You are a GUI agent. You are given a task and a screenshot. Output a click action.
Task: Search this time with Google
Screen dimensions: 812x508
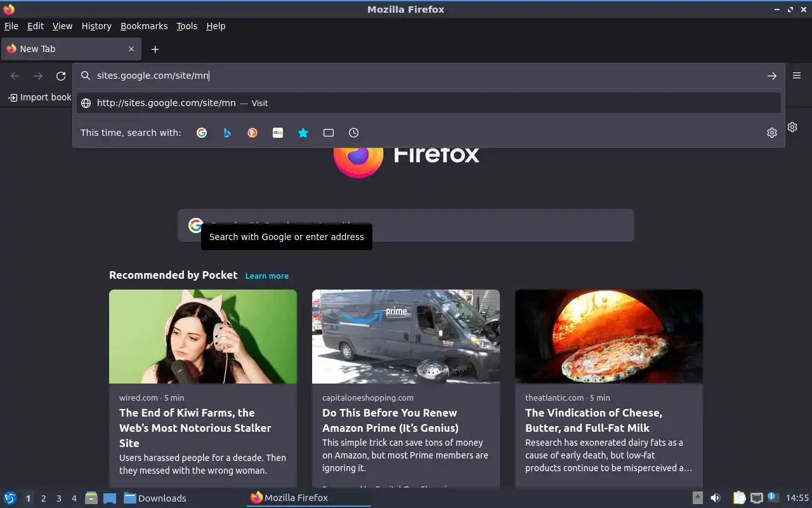click(x=202, y=133)
